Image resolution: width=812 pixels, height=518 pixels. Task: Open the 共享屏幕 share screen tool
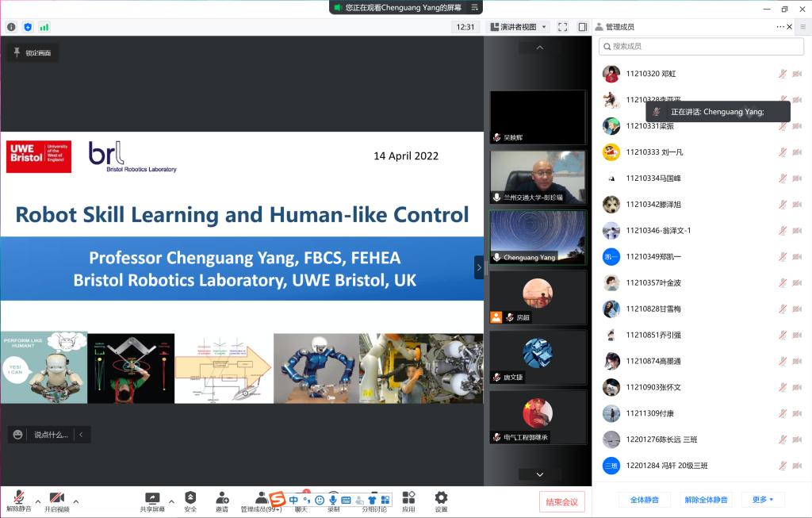(152, 500)
